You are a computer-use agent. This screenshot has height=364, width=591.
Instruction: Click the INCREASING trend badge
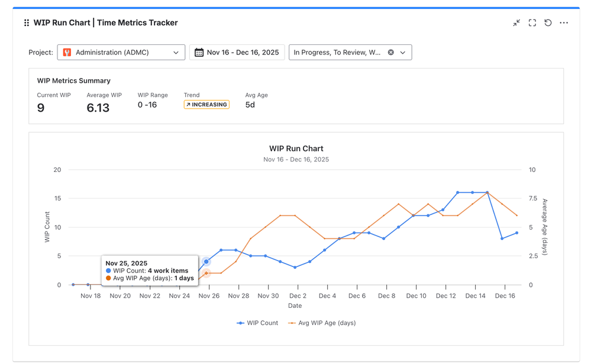206,105
